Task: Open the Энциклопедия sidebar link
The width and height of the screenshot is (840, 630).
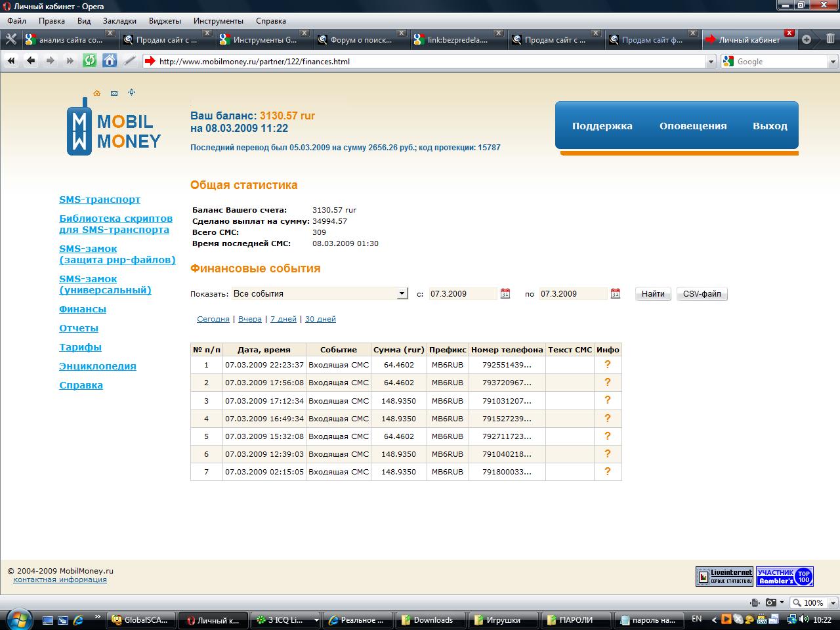Action: (98, 366)
